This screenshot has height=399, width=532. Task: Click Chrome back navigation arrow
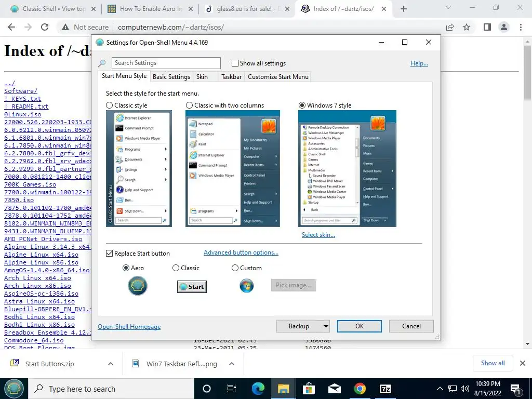tap(11, 27)
